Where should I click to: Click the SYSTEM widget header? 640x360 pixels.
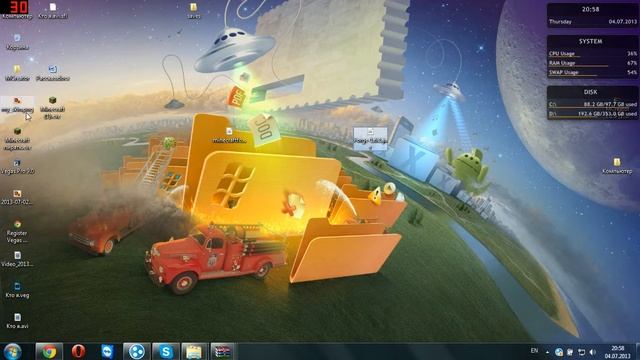pyautogui.click(x=590, y=41)
